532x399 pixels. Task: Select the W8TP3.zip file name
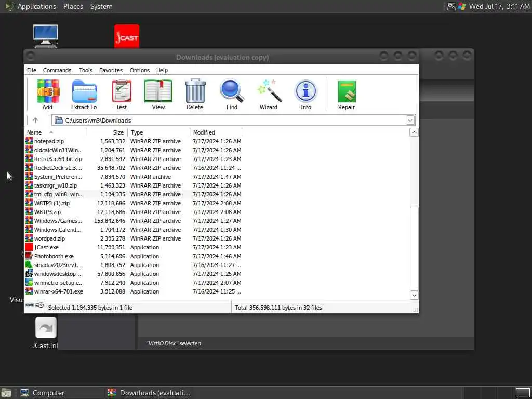47,212
